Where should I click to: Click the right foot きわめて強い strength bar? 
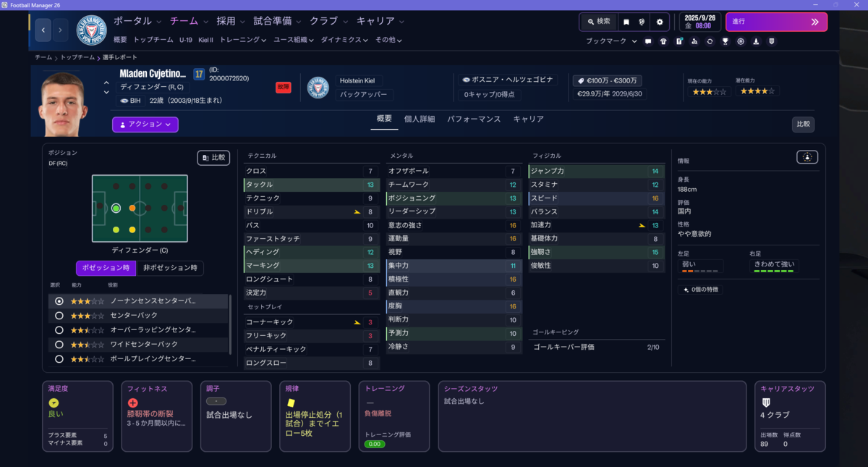(773, 271)
